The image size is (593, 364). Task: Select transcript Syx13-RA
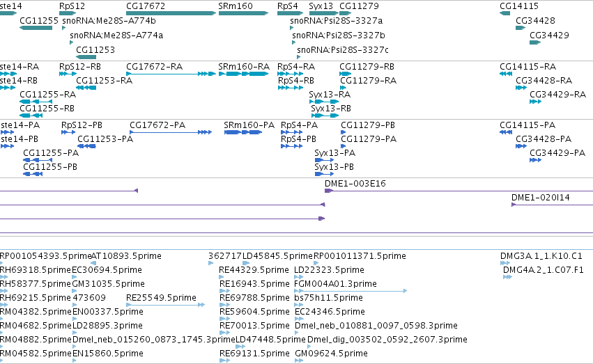pyautogui.click(x=324, y=102)
